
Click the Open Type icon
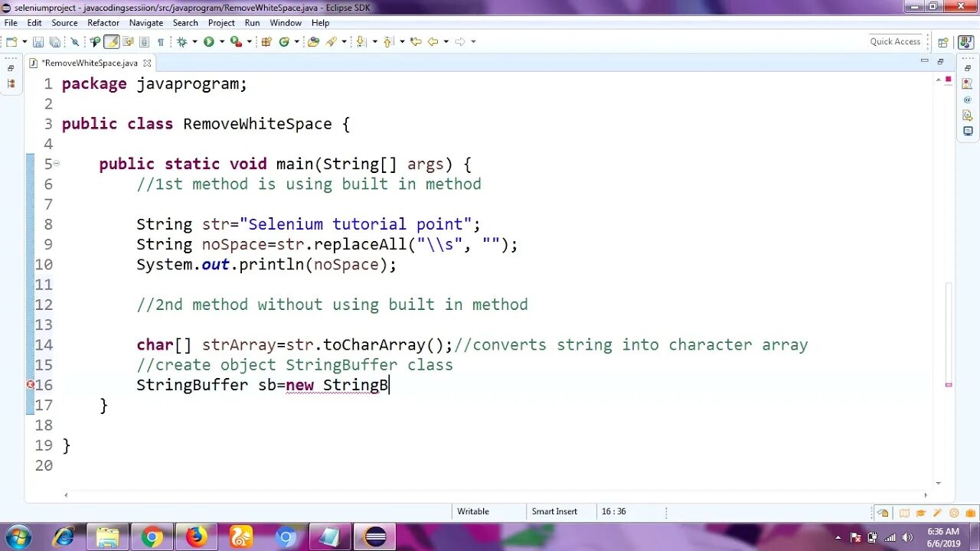pyautogui.click(x=313, y=41)
